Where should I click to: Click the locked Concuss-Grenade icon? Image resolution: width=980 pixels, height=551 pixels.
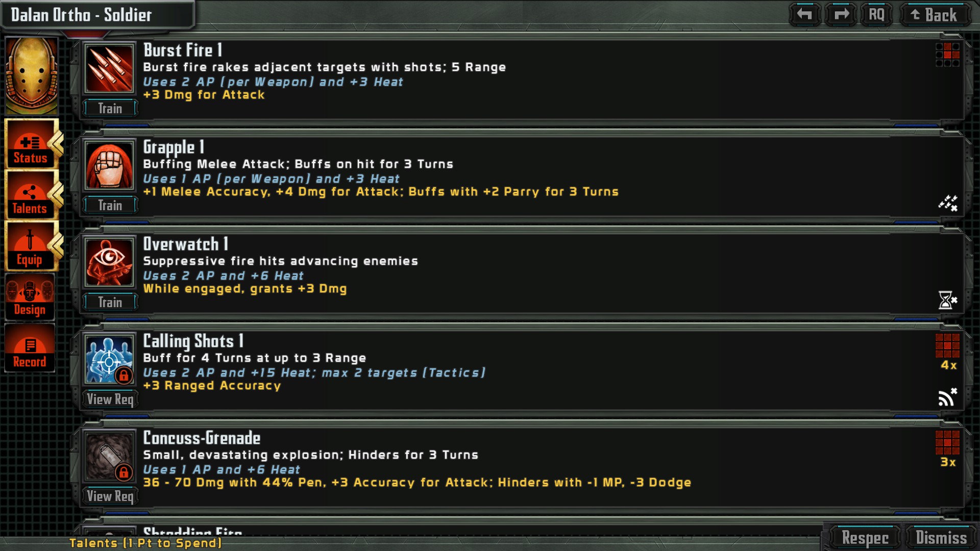tap(109, 457)
